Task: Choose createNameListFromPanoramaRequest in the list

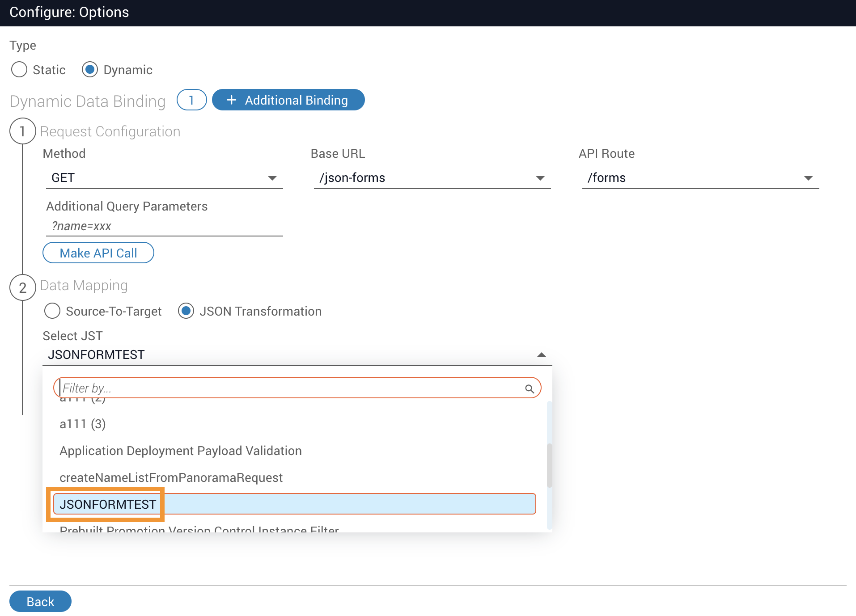Action: pyautogui.click(x=171, y=477)
